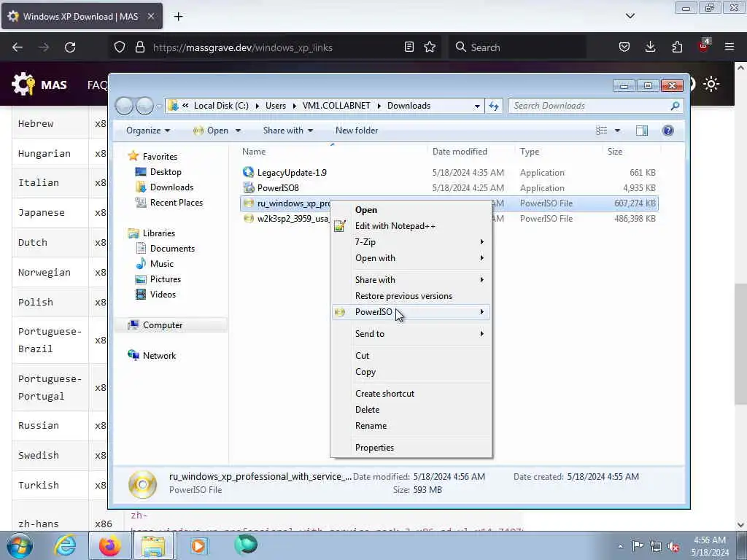Select Delete in the context menu
The image size is (747, 560).
pos(411,410)
